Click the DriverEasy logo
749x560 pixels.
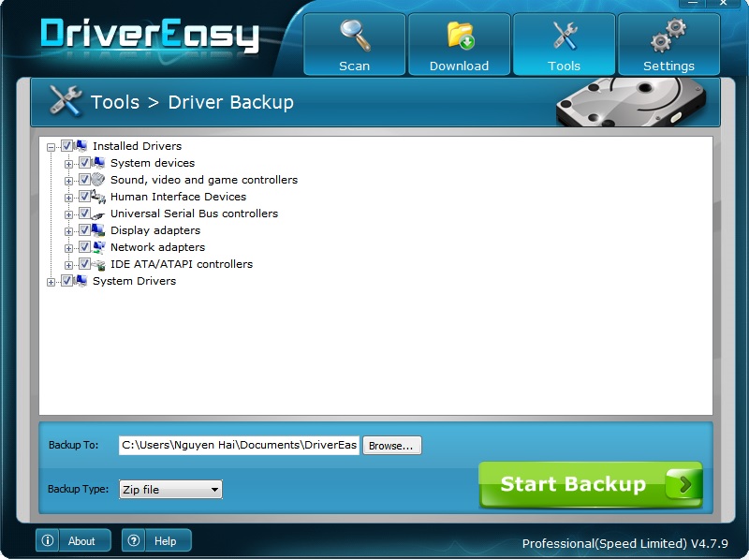pyautogui.click(x=150, y=36)
